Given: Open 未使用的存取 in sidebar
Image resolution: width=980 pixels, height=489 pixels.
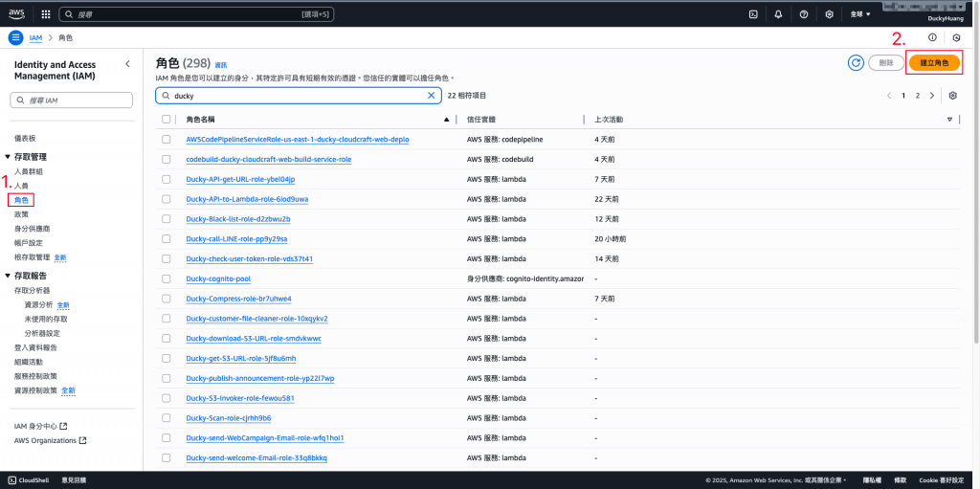Looking at the screenshot, I should coord(46,319).
